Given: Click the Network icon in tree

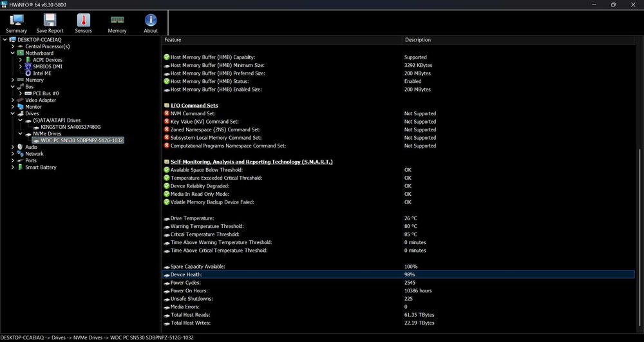Looking at the screenshot, I should (x=21, y=153).
